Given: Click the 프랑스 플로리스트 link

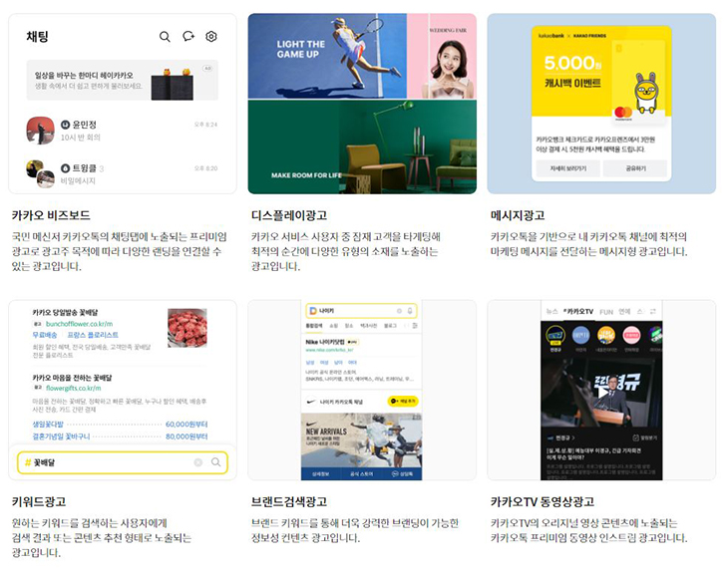Looking at the screenshot, I should click(x=93, y=335).
